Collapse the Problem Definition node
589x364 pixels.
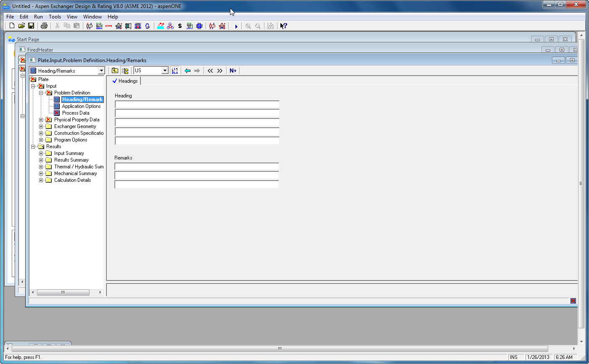(41, 93)
